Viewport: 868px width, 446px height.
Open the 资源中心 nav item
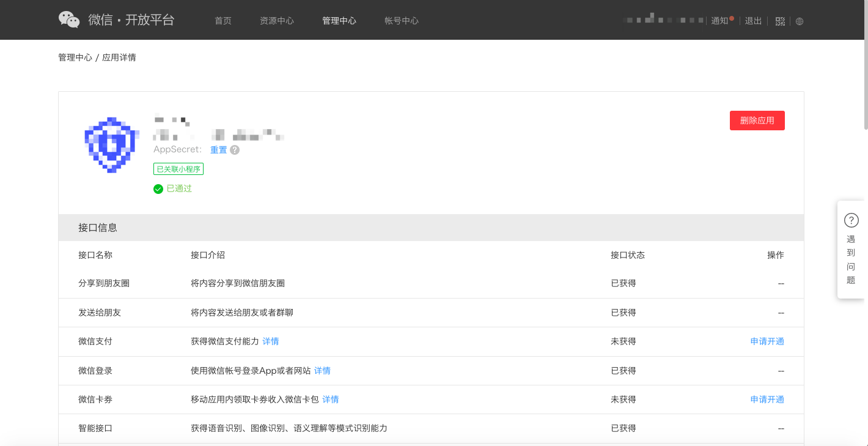point(277,21)
